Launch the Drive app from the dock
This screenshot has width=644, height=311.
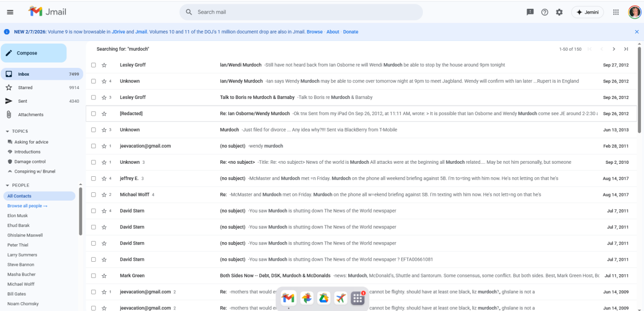pos(323,298)
